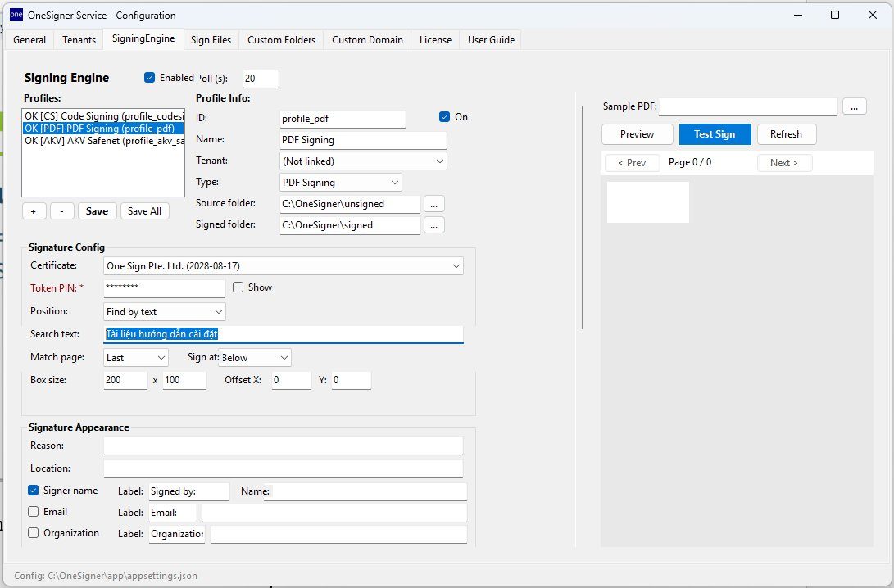894x588 pixels.
Task: Browse for a Sample PDF file
Action: 854,106
